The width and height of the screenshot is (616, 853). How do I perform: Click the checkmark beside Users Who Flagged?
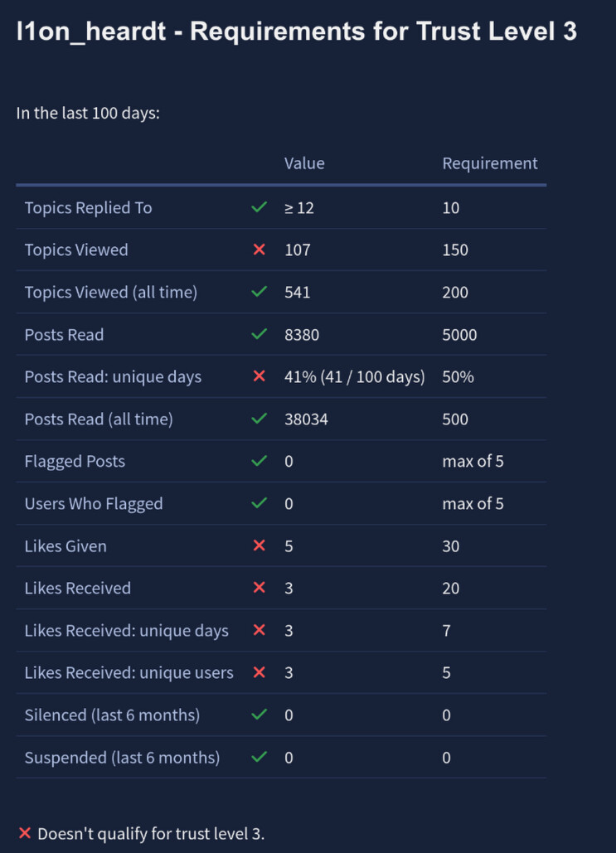click(x=259, y=504)
